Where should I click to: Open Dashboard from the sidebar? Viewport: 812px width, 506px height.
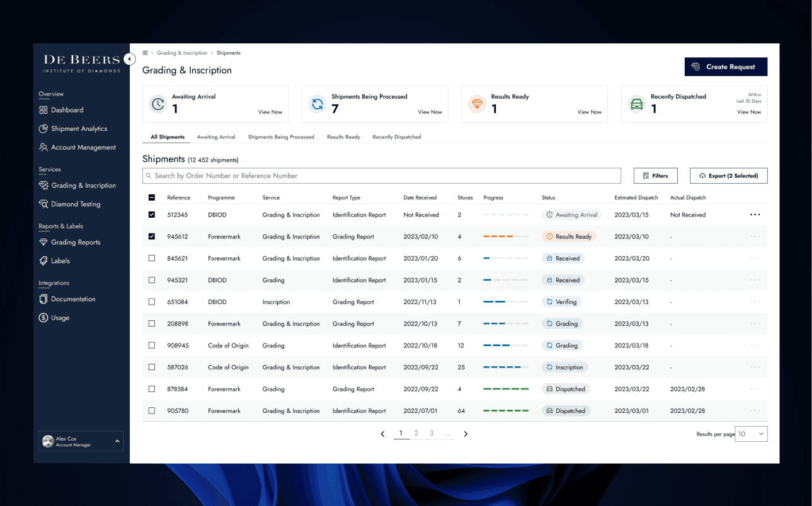[x=61, y=110]
